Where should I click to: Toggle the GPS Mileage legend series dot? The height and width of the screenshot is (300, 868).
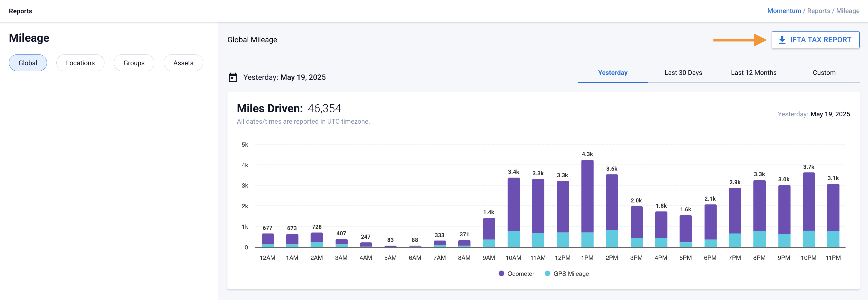point(547,273)
